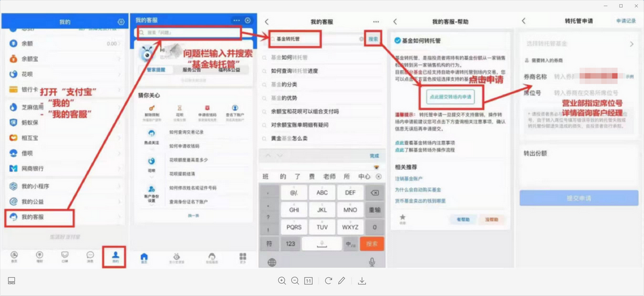Open the three-dots menu on blue 我的客服 header
Image resolution: width=644 pixels, height=296 pixels.
point(236,20)
